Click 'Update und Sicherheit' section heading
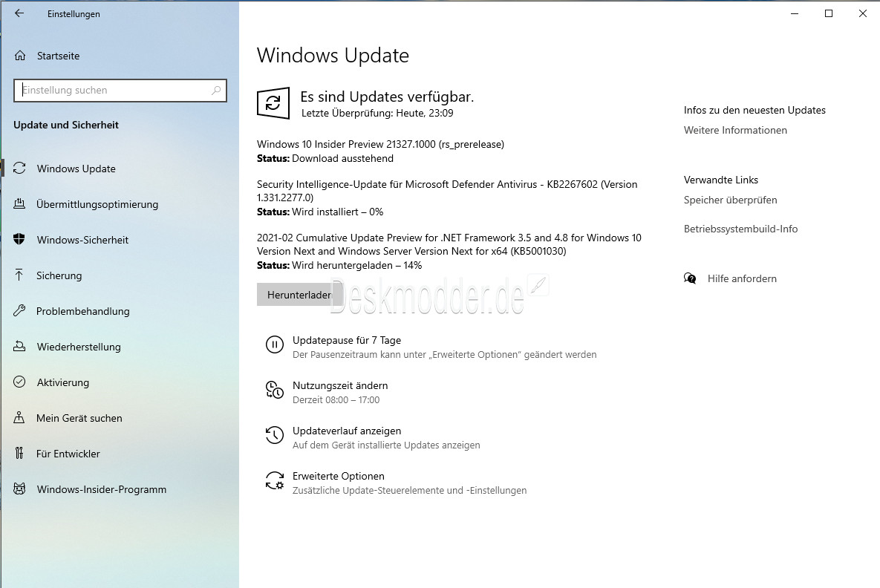 click(65, 125)
